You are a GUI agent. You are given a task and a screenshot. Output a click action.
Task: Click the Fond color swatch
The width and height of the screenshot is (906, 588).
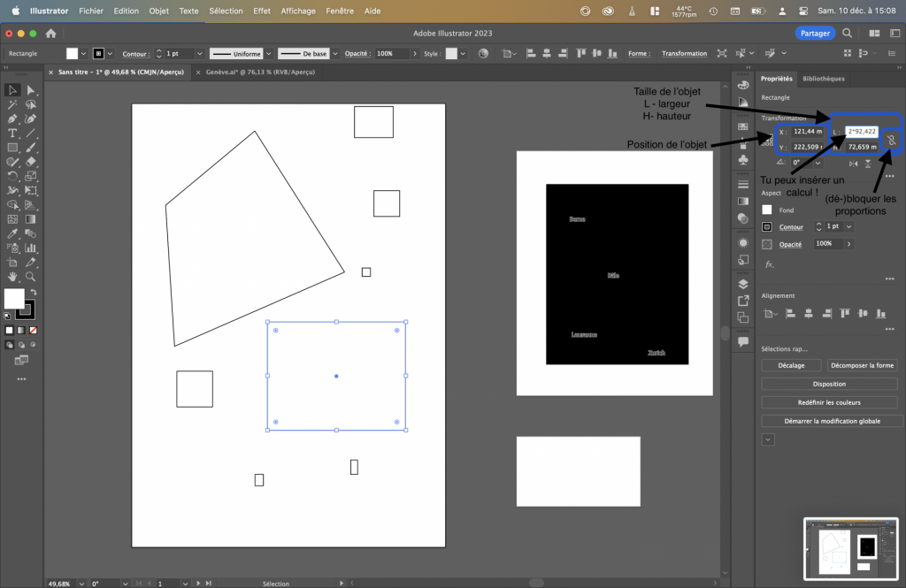[x=767, y=210]
